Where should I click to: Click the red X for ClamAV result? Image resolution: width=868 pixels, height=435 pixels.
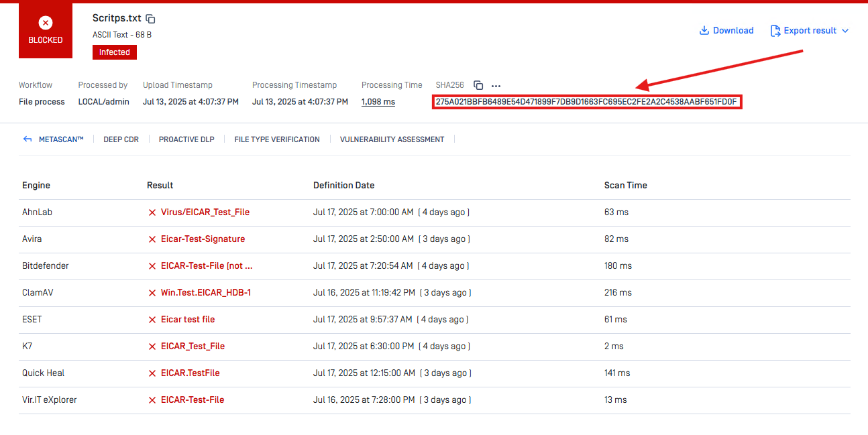point(152,293)
